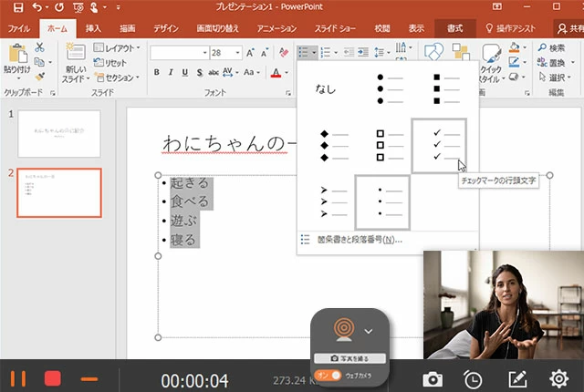Select filled square bullet style
The image size is (584, 392).
[x=446, y=89]
